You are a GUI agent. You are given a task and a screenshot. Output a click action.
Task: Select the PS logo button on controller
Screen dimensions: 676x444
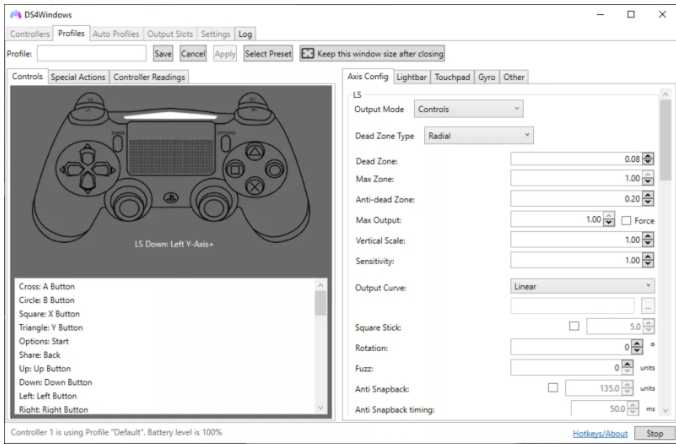pyautogui.click(x=171, y=198)
